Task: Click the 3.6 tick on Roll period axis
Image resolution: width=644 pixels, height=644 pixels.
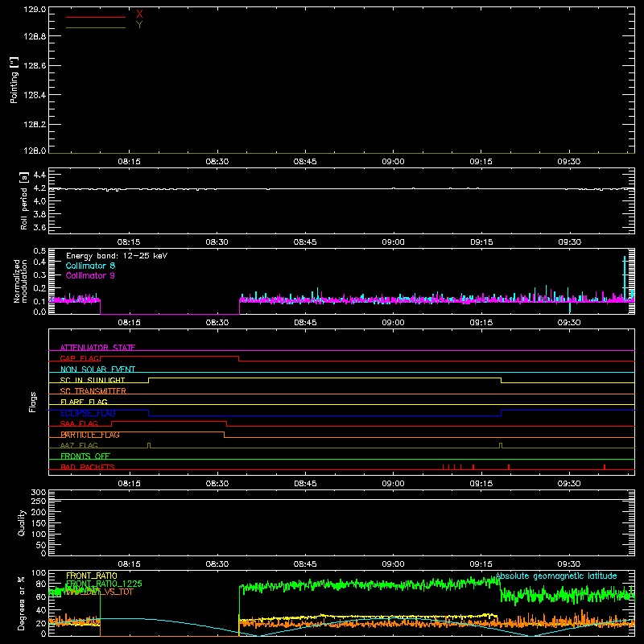Action: 39,227
